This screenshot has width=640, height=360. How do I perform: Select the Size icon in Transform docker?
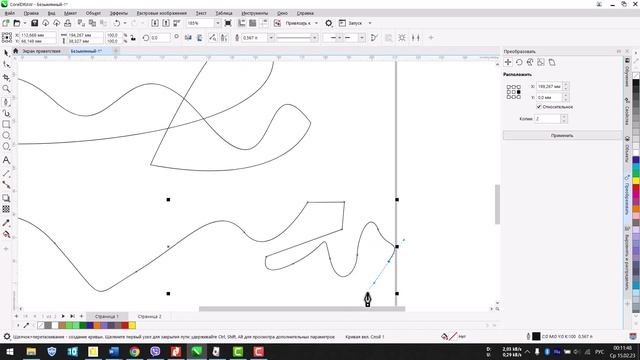pos(541,62)
